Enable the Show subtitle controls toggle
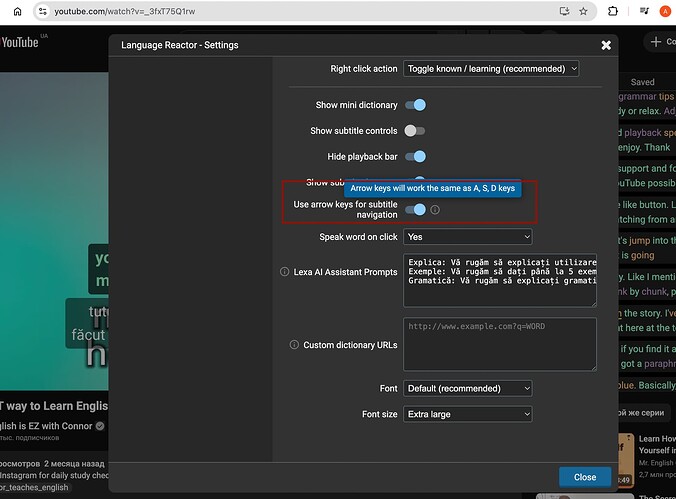The height and width of the screenshot is (499, 676). pyautogui.click(x=415, y=131)
